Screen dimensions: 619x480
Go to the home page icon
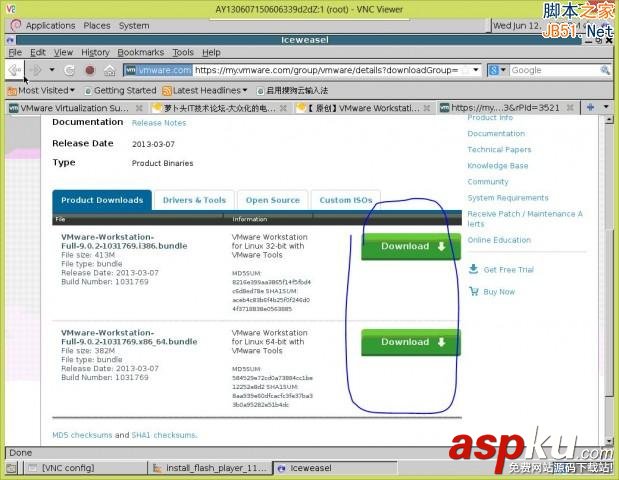110,70
